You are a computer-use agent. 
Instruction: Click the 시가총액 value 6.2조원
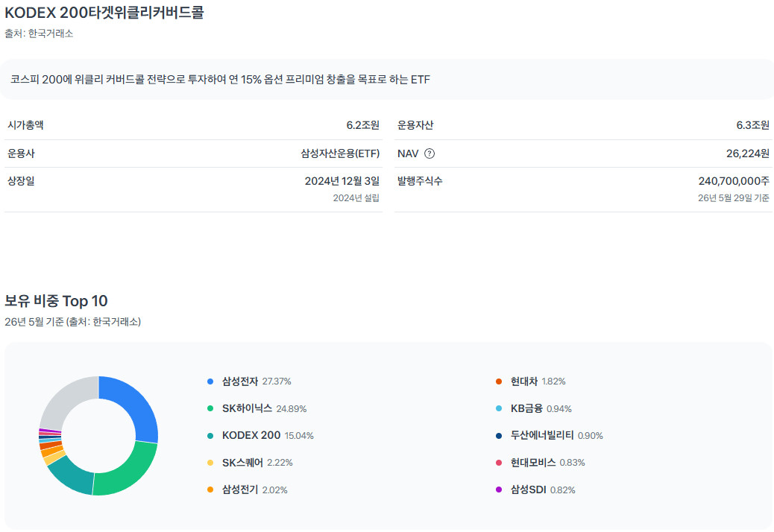[363, 125]
